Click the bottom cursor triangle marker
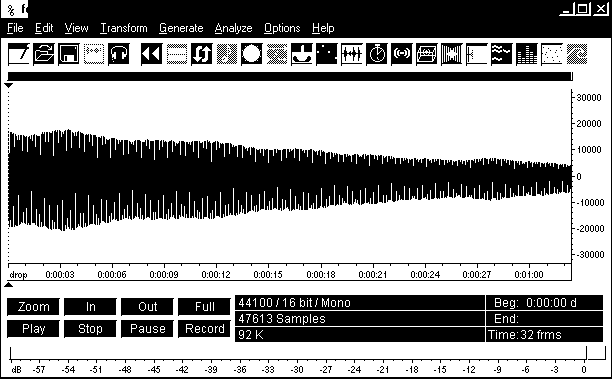This screenshot has height=379, width=612. 9,285
